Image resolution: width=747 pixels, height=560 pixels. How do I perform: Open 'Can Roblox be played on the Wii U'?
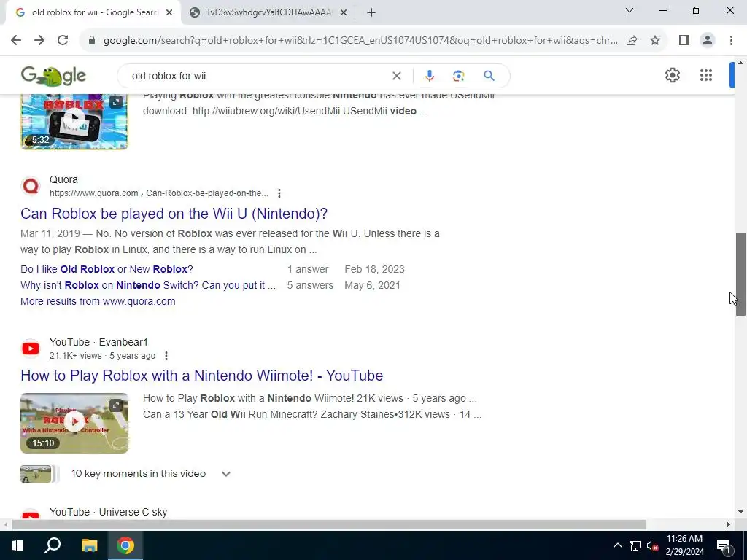pyautogui.click(x=174, y=214)
